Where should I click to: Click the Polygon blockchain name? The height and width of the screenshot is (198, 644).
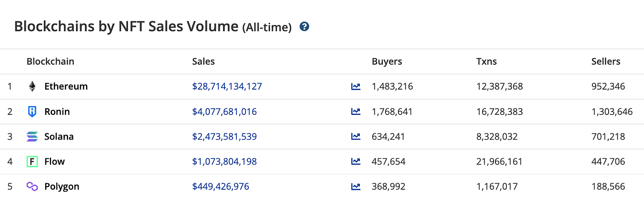point(62,187)
